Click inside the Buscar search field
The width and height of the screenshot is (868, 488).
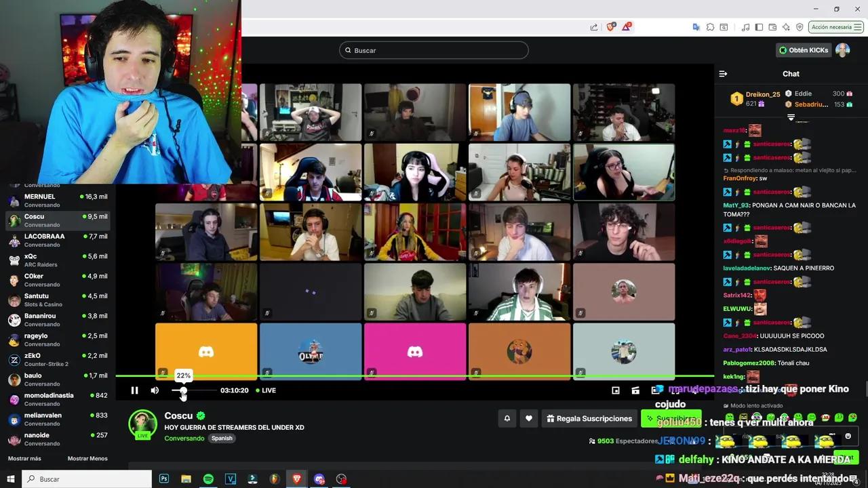(x=434, y=50)
